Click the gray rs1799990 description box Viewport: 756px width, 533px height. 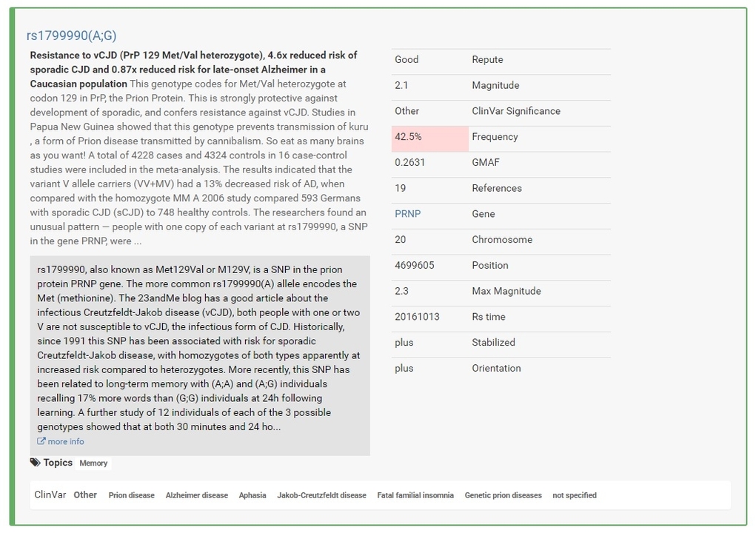(x=200, y=355)
